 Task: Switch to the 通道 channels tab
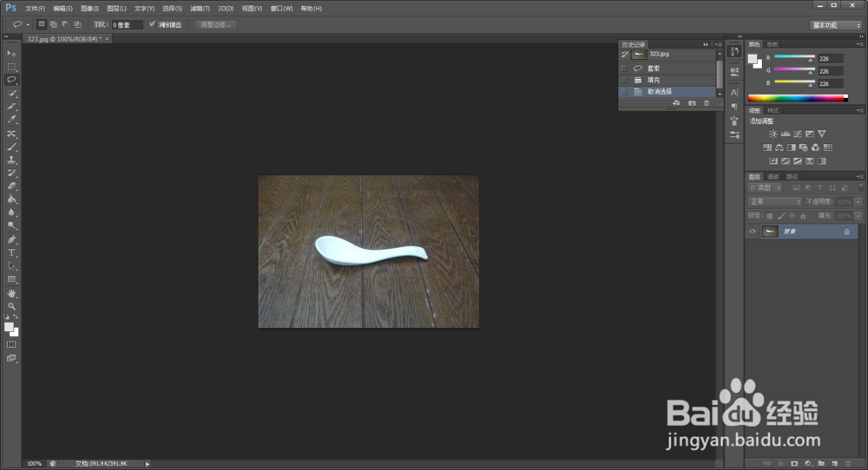coord(773,177)
